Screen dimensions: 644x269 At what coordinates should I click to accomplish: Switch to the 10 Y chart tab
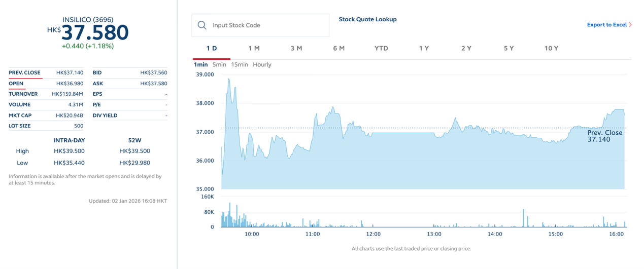click(551, 48)
